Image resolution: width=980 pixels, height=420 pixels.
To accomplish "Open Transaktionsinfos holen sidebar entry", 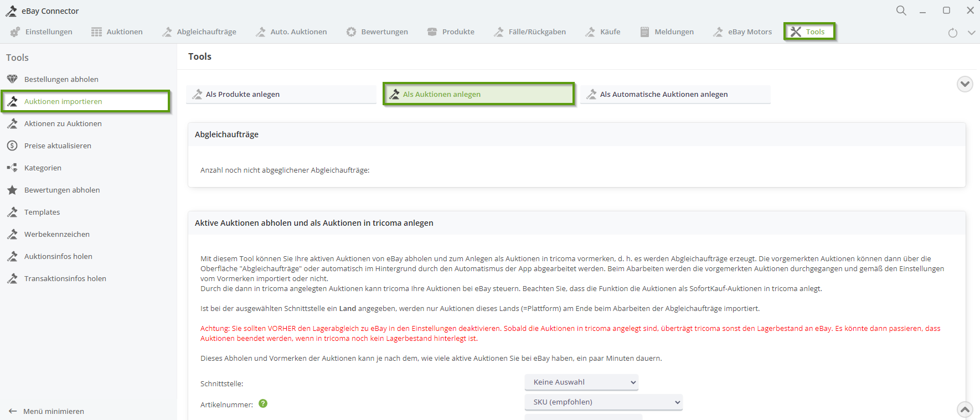I will click(x=65, y=278).
